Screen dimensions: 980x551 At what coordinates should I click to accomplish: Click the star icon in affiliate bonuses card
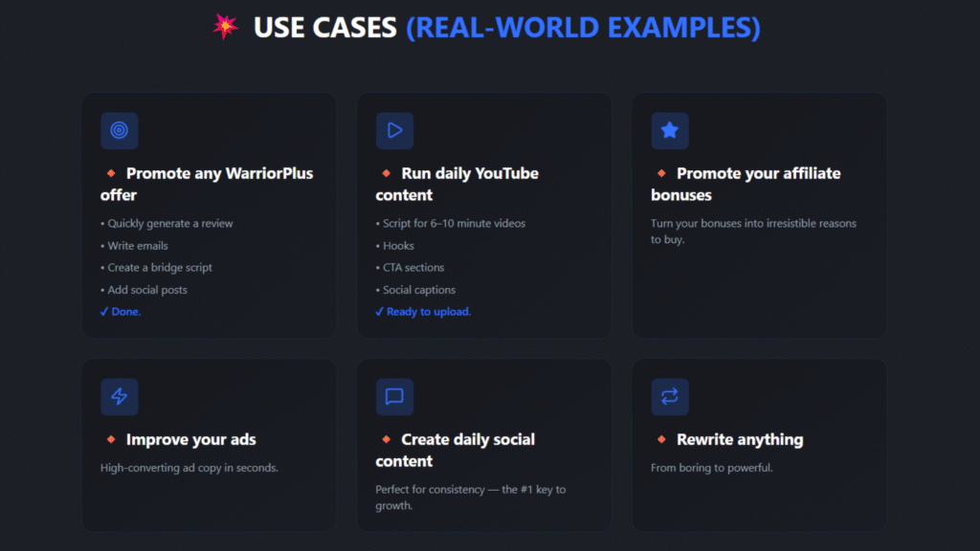[670, 131]
